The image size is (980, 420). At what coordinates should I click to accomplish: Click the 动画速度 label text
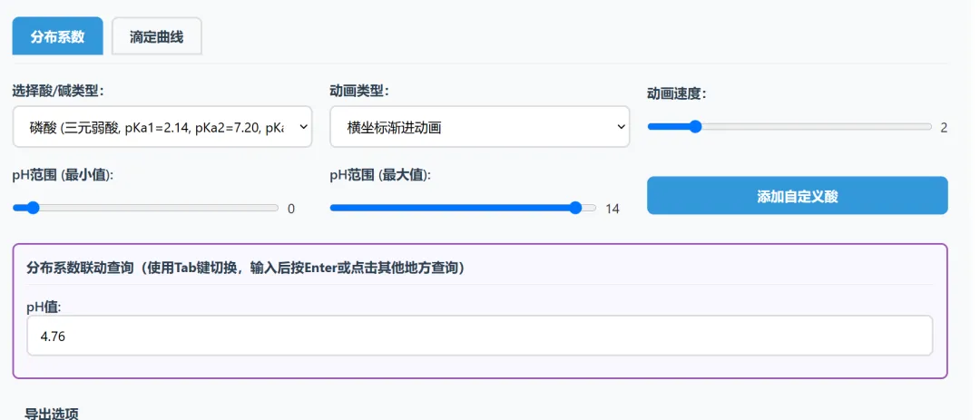[677, 93]
